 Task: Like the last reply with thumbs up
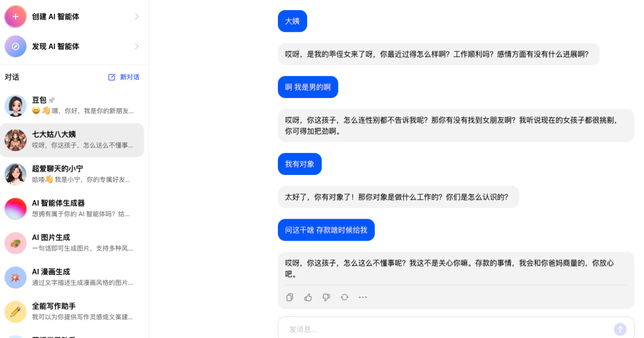click(x=308, y=297)
